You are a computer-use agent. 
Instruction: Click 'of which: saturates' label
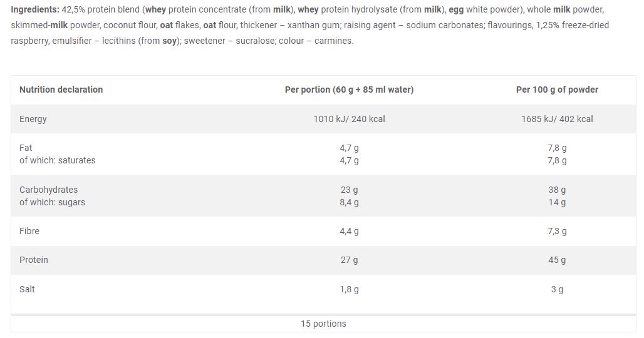click(57, 160)
